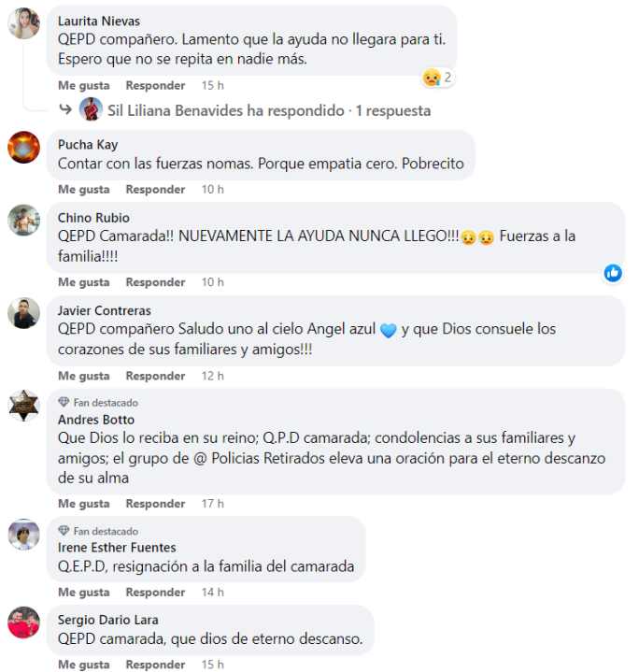Click Pucha Kay's fiery avatar
This screenshot has height=672, width=639.
[x=24, y=147]
